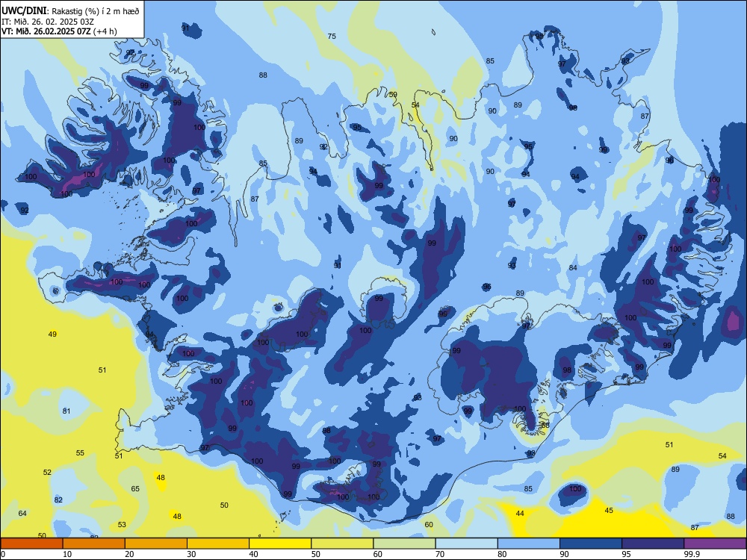Select the 20–30 legend color segment
The width and height of the screenshot is (747, 560).
pyautogui.click(x=156, y=544)
